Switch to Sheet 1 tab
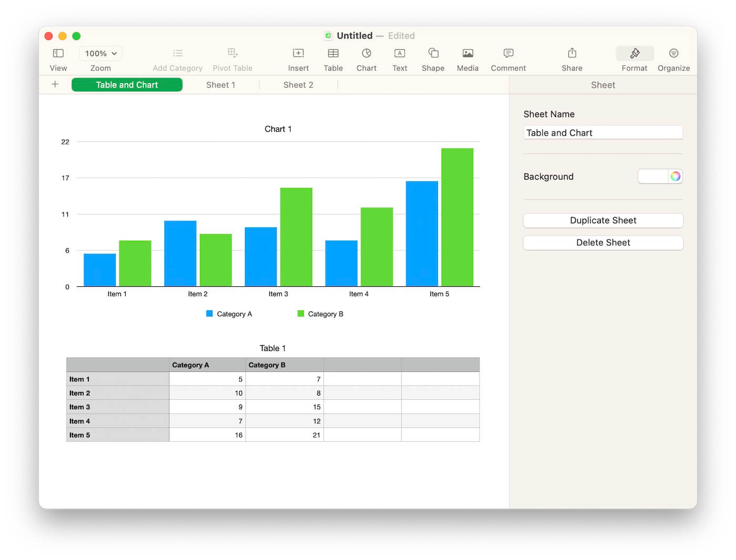The image size is (736, 560). coord(221,85)
